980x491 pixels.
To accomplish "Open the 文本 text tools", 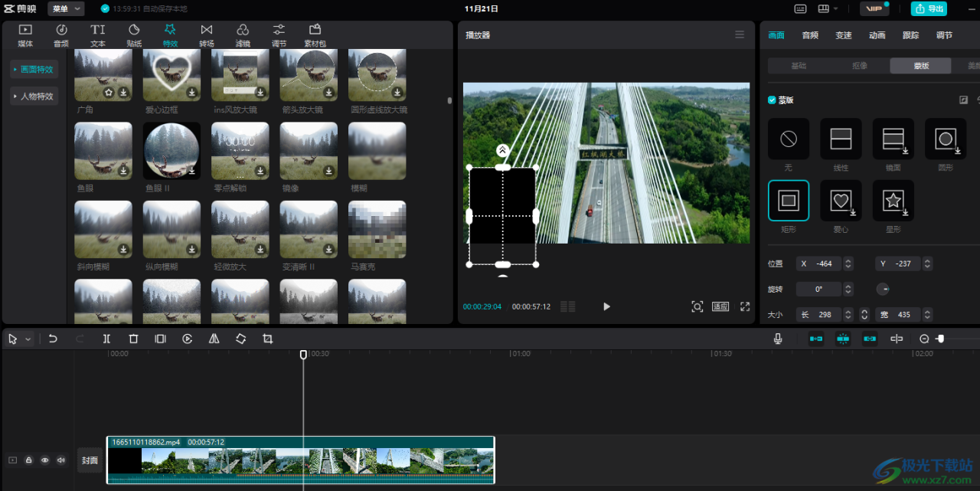I will click(x=98, y=35).
